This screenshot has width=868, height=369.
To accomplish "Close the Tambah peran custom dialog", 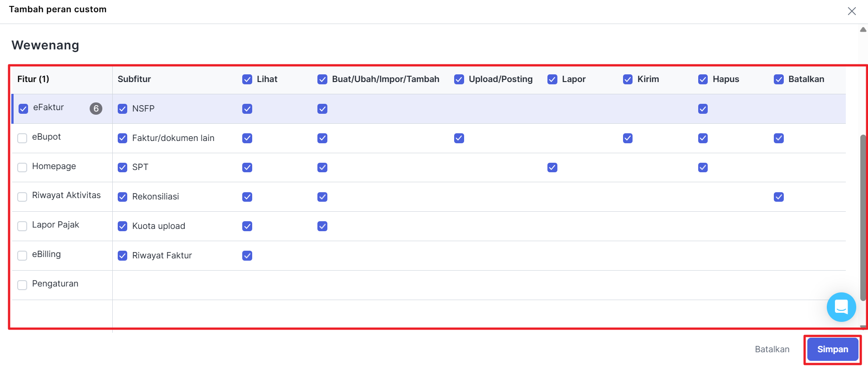I will [851, 11].
